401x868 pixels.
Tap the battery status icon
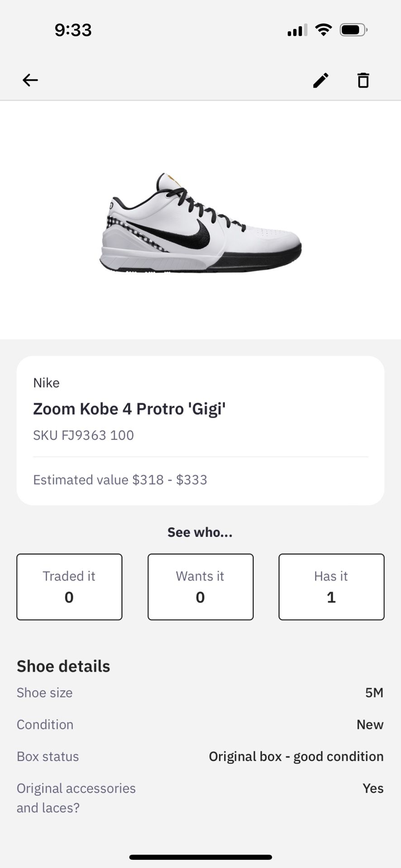click(x=353, y=30)
